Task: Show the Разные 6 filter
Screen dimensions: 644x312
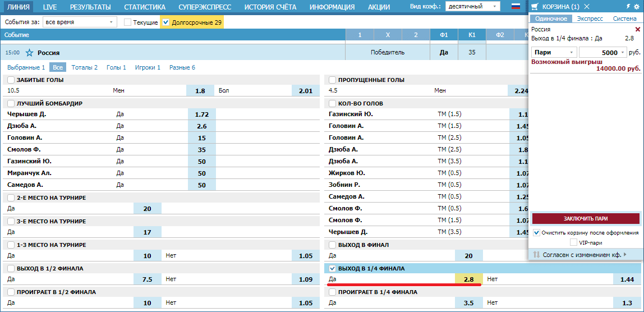Action: (182, 67)
